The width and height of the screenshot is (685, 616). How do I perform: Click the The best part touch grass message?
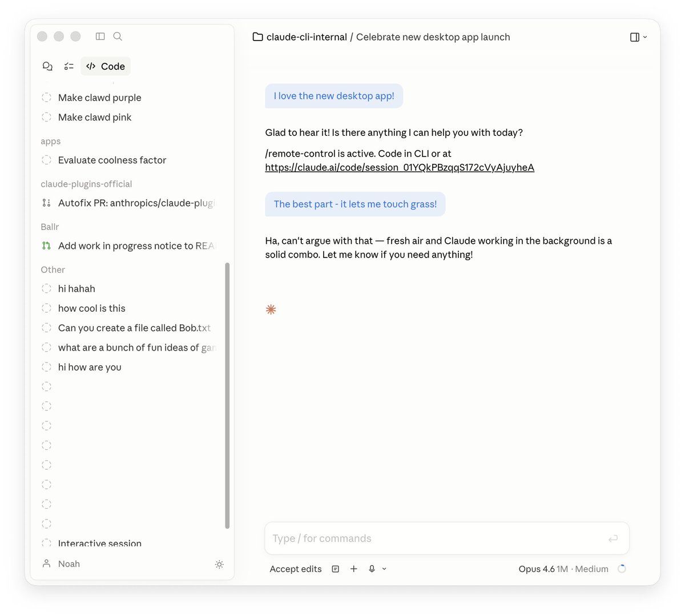(355, 204)
